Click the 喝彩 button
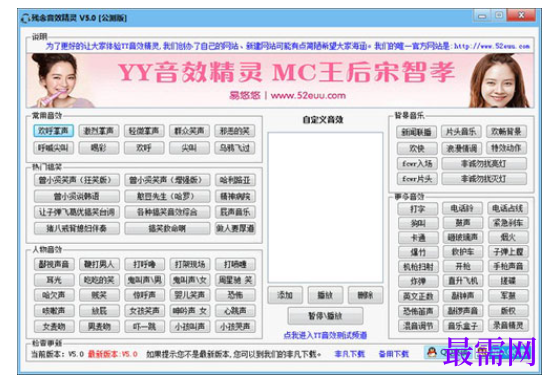 coord(99,148)
